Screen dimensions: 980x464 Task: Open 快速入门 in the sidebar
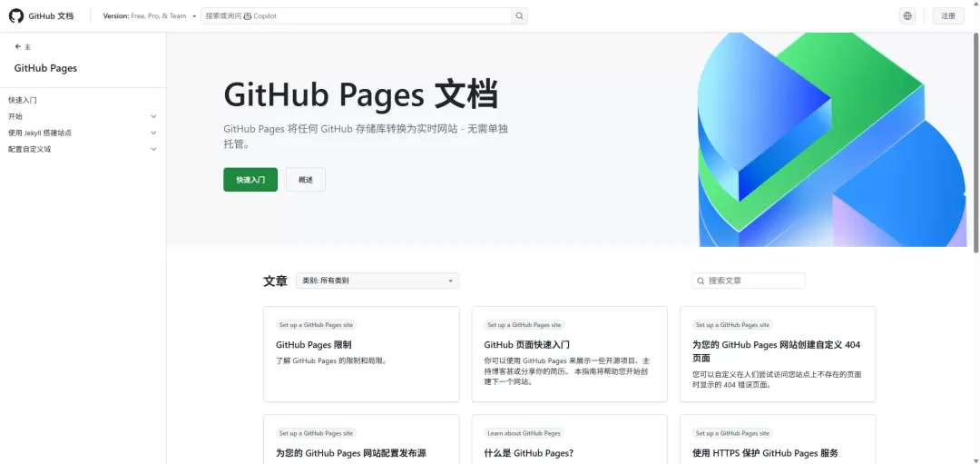pyautogui.click(x=23, y=100)
